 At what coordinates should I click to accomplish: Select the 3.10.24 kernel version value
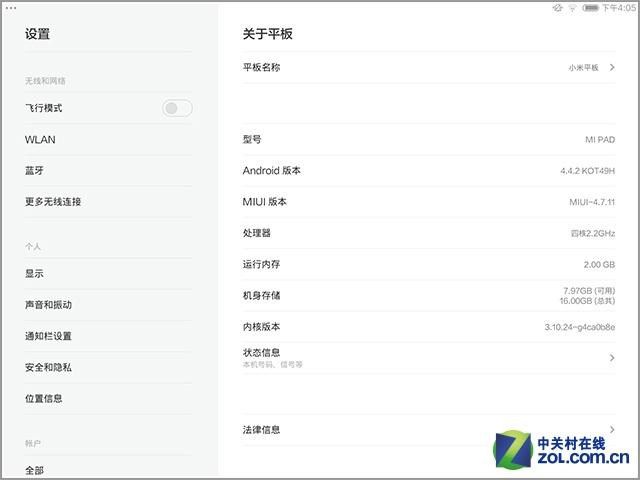[x=580, y=327]
